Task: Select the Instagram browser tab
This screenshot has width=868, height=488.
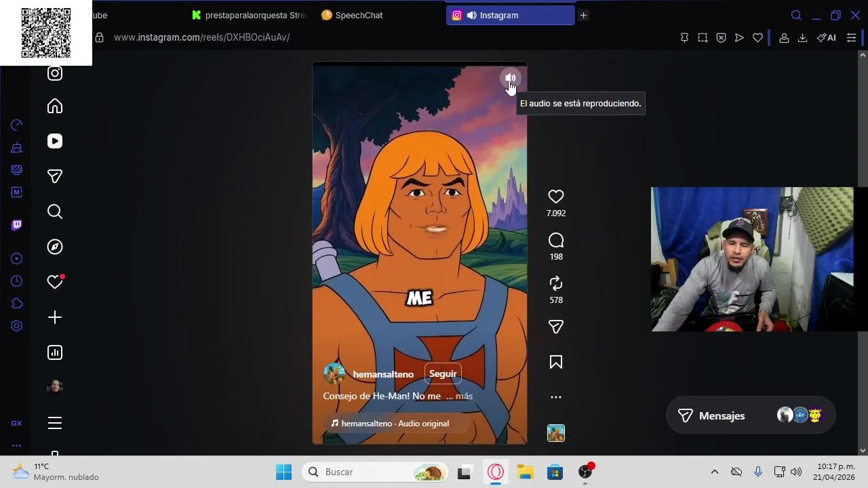Action: coord(510,15)
